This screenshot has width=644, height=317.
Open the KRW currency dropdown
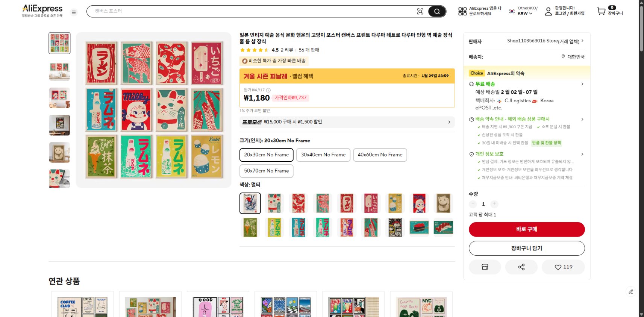[525, 14]
